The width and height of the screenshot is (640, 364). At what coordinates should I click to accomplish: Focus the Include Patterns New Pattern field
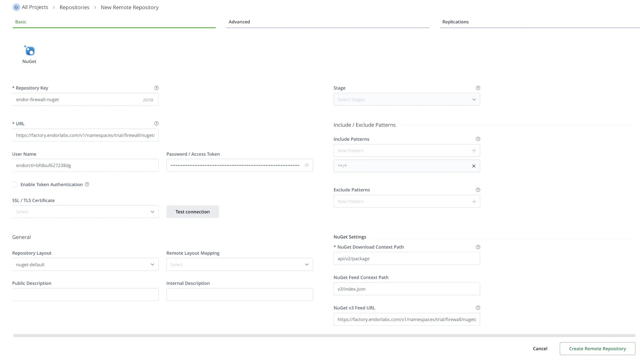407,151
